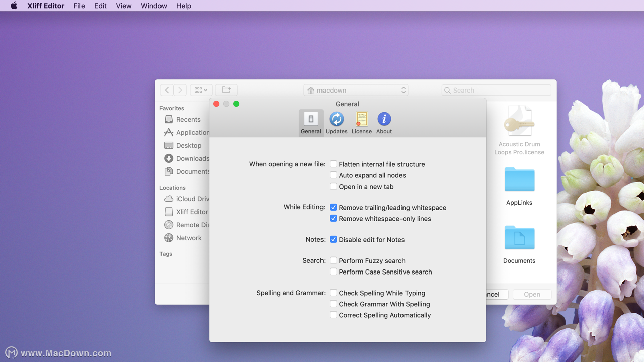Uncheck Disable edit for Notes

333,239
